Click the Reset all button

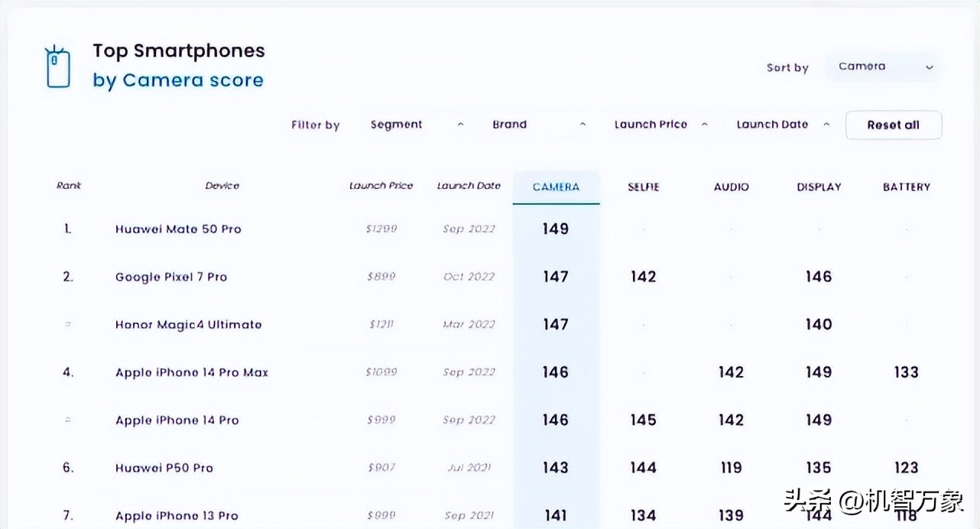894,125
